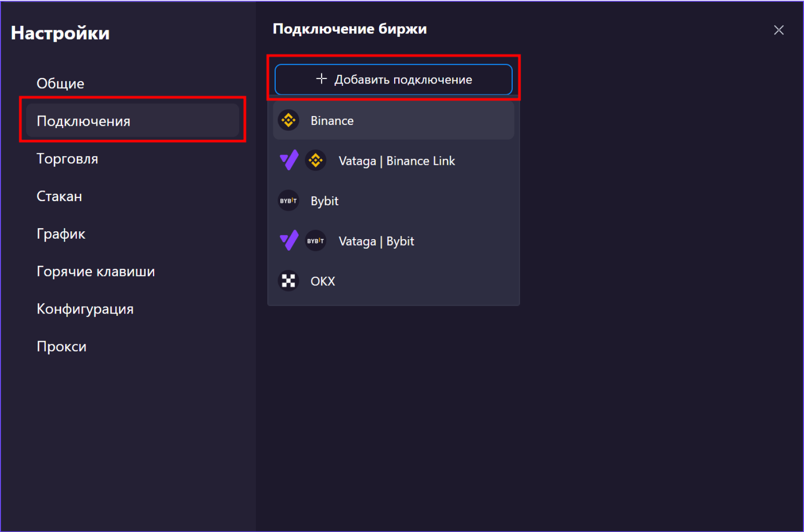
Task: Choose the Bybit exchange option
Action: 393,201
